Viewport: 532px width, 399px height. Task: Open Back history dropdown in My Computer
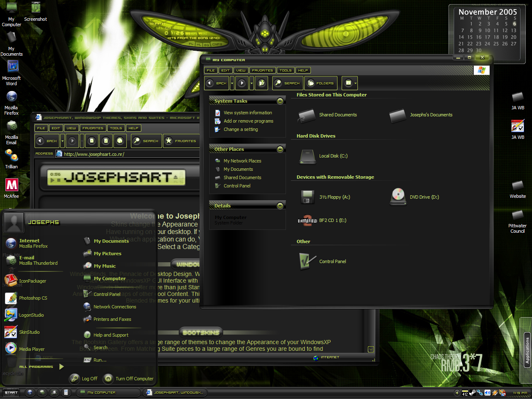232,83
